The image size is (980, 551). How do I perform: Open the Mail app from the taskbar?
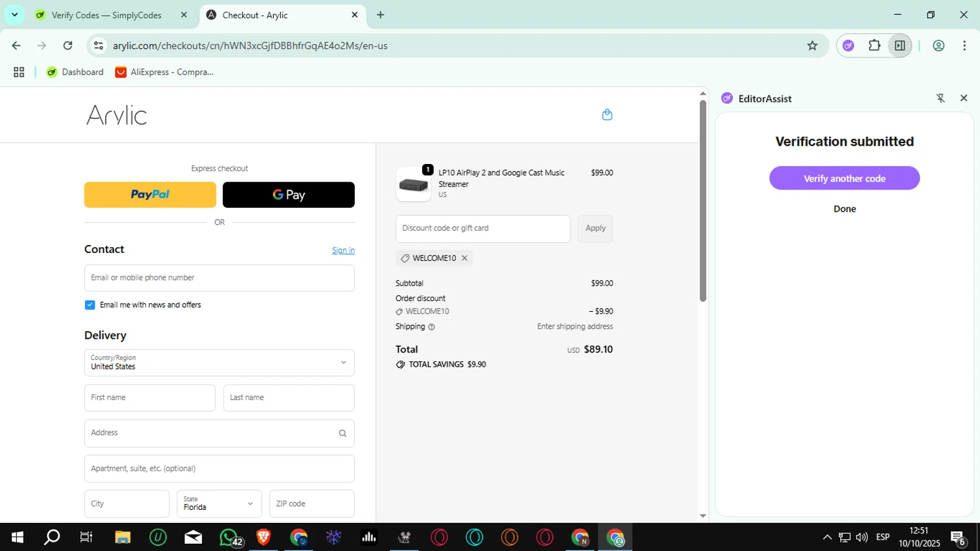coord(193,537)
